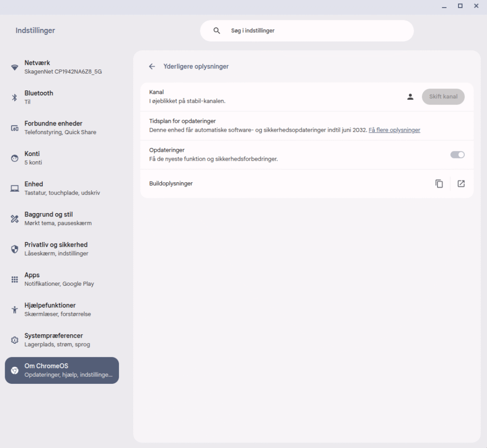The width and height of the screenshot is (487, 448).
Task: Copy build information with the copy icon
Action: pos(439,183)
